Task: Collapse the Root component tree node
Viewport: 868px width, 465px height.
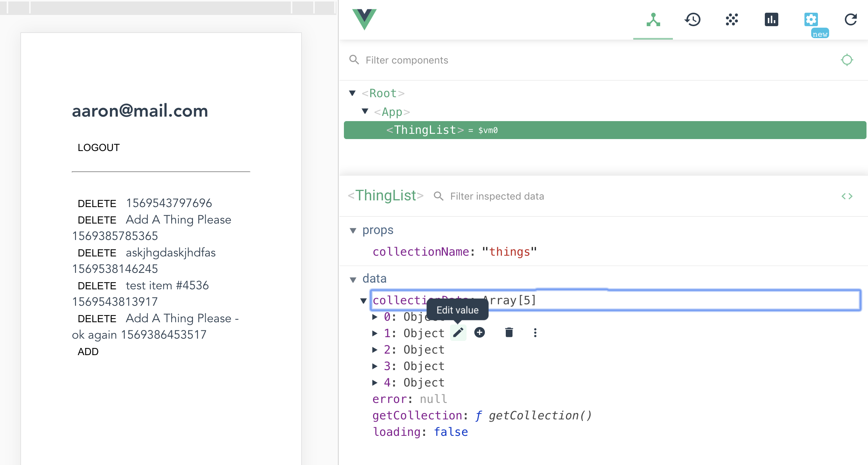Action: pos(352,93)
